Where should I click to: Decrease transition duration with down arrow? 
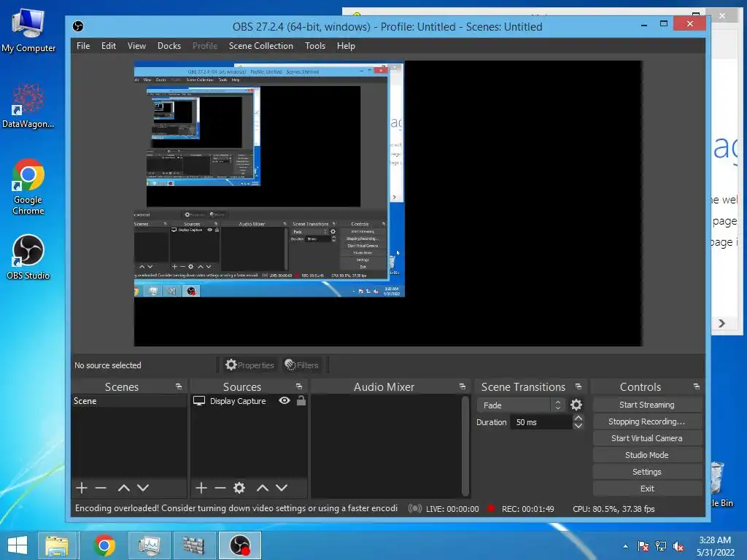578,426
